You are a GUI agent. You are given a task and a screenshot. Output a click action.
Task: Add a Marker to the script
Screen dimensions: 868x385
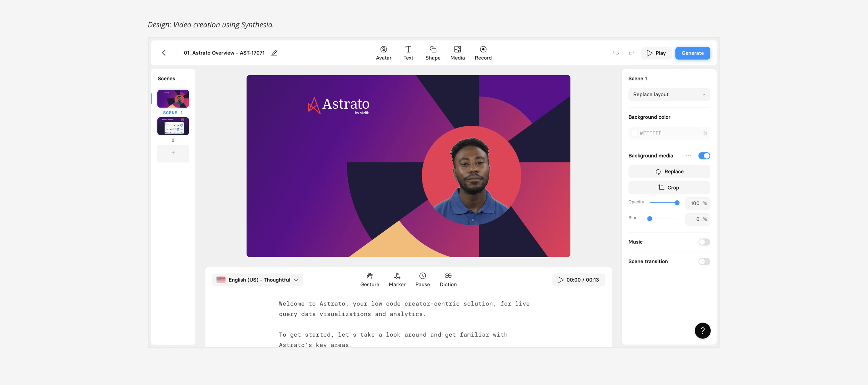point(397,279)
